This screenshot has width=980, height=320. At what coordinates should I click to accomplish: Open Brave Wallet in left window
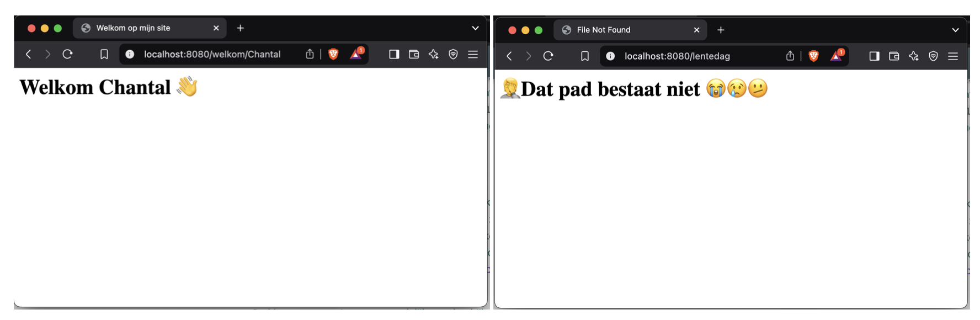coord(414,54)
